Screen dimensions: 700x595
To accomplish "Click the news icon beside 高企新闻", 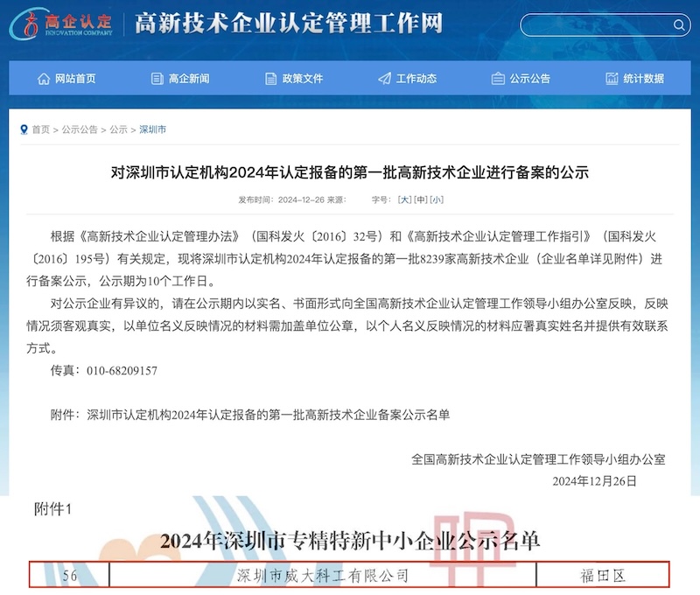I will point(157,79).
